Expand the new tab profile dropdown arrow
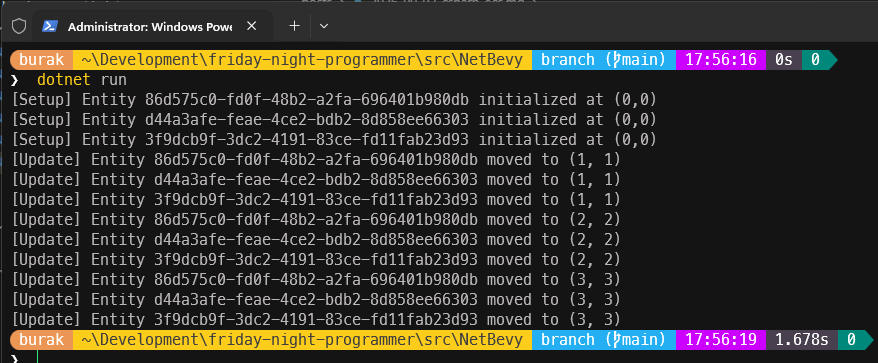 [323, 26]
